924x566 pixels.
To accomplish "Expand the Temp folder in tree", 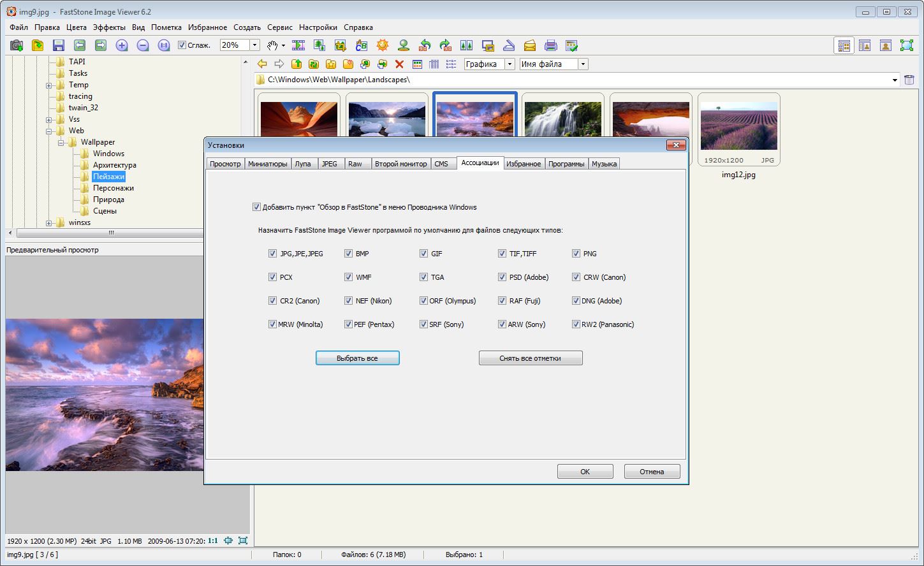I will [49, 85].
